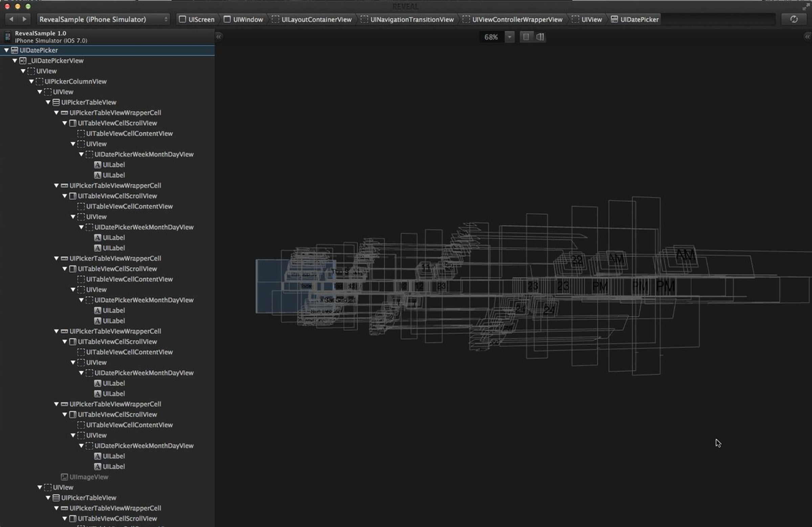This screenshot has height=527, width=812.
Task: Toggle the right inspector panel chevron
Action: coord(807,37)
